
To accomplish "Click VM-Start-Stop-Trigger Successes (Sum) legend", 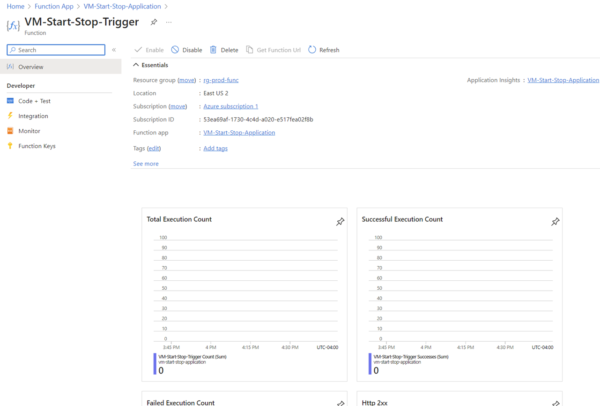I will 411,357.
